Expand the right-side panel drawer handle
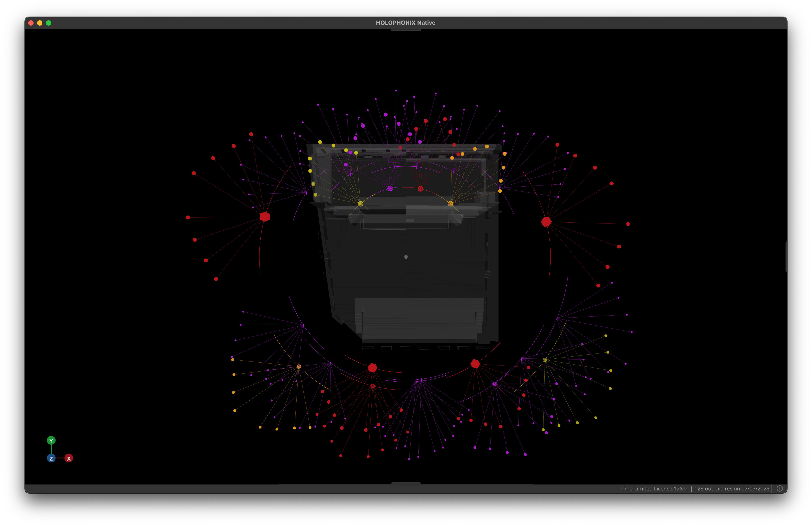This screenshot has width=812, height=526. point(786,257)
